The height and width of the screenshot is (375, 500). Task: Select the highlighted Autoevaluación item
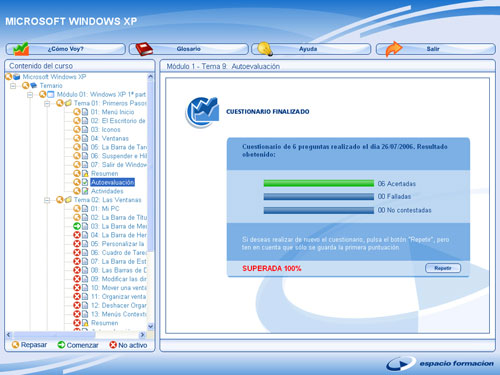(x=112, y=182)
